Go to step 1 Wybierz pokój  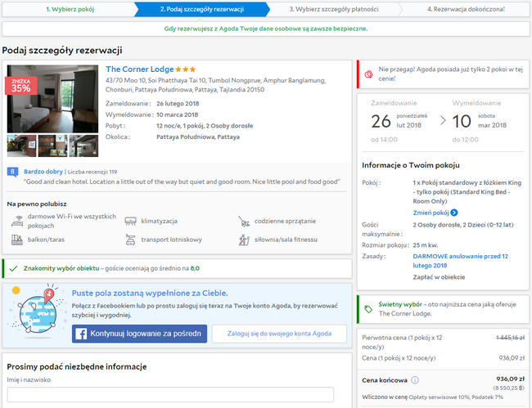[70, 9]
